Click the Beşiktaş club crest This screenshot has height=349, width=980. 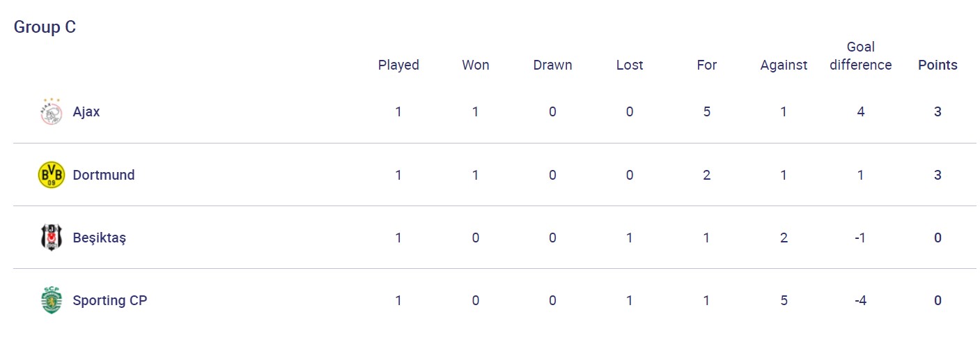pyautogui.click(x=51, y=238)
